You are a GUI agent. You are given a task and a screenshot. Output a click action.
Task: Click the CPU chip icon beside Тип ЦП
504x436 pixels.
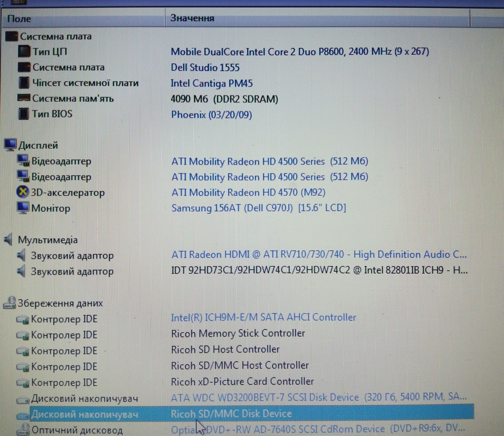pyautogui.click(x=24, y=51)
